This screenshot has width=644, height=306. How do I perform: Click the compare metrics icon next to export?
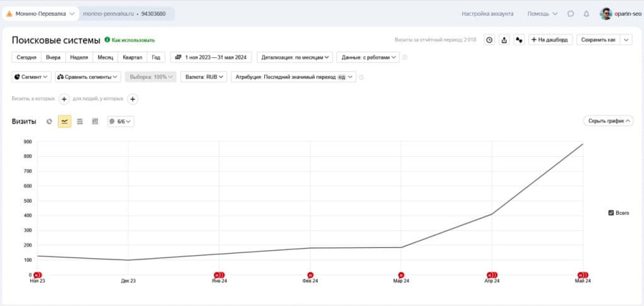click(519, 40)
